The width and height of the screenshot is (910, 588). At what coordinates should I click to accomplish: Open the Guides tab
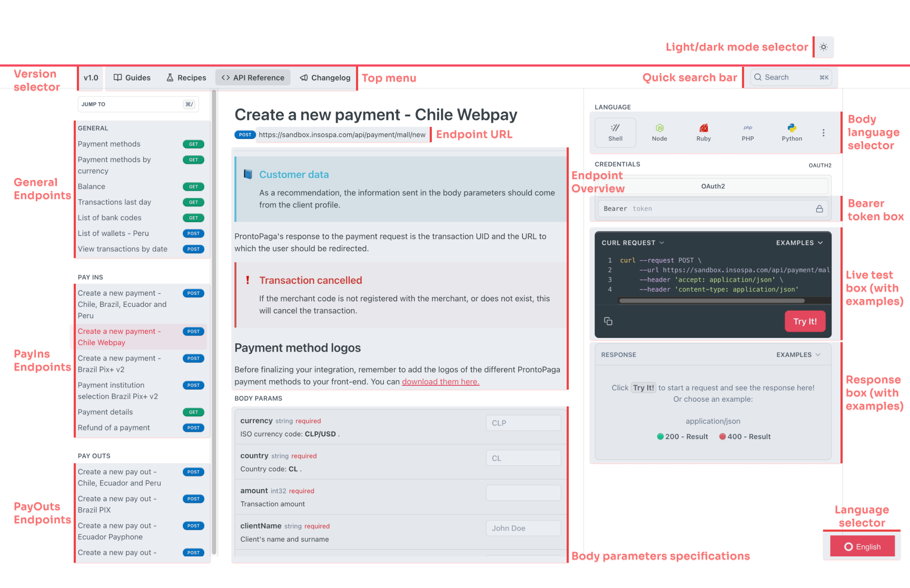tap(132, 78)
